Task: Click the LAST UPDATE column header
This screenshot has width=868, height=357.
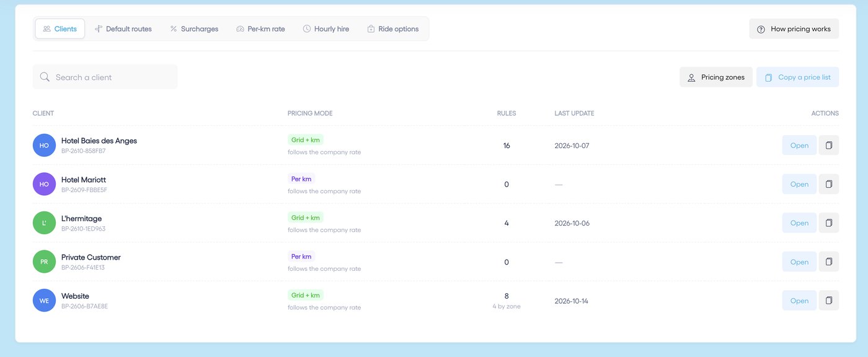Action: (575, 113)
